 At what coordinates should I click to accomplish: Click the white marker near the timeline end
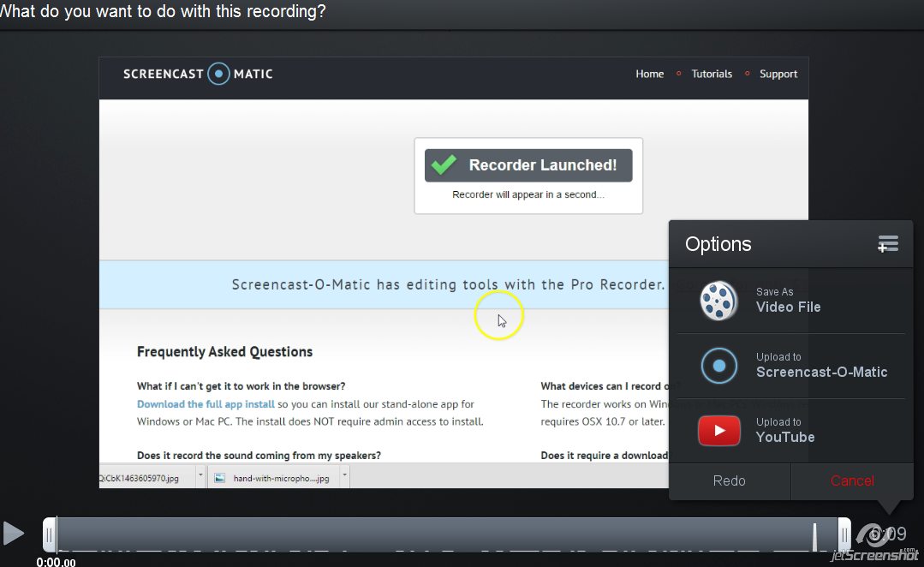(815, 536)
